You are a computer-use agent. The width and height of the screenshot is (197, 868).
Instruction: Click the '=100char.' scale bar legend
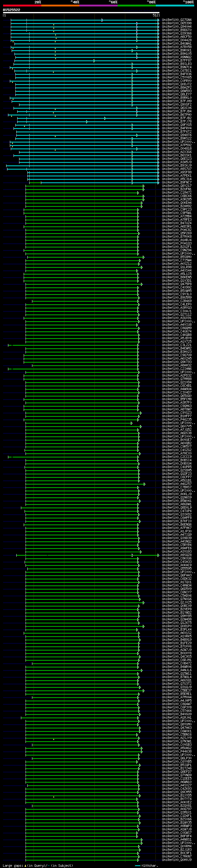147,865
